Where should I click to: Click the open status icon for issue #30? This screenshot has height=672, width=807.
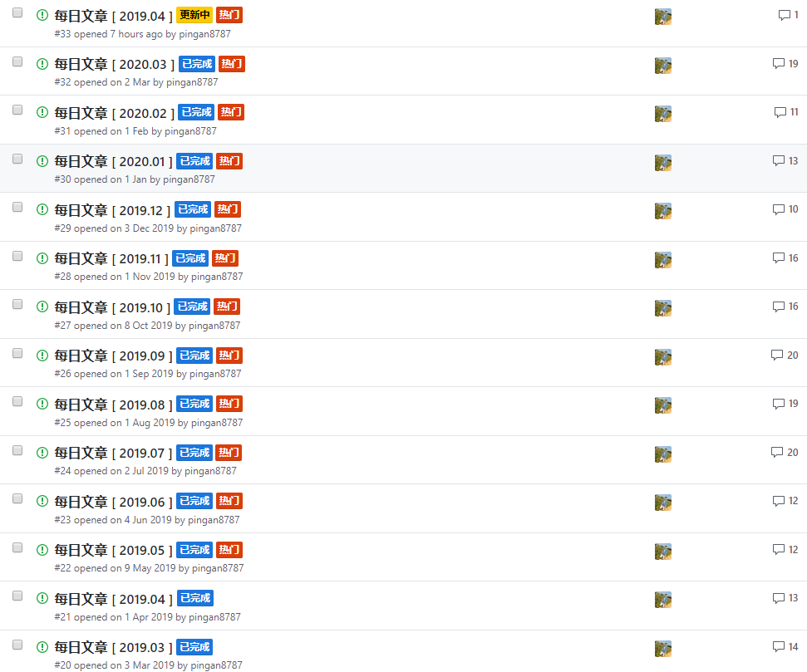(x=42, y=161)
